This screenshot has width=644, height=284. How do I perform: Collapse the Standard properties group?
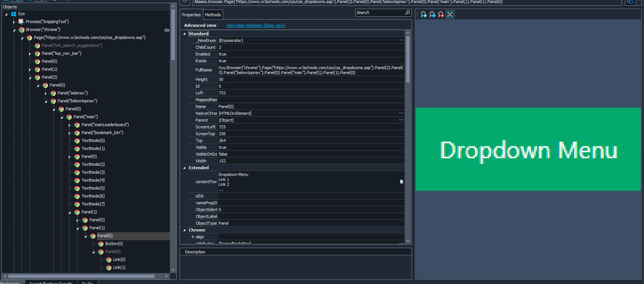[x=185, y=33]
